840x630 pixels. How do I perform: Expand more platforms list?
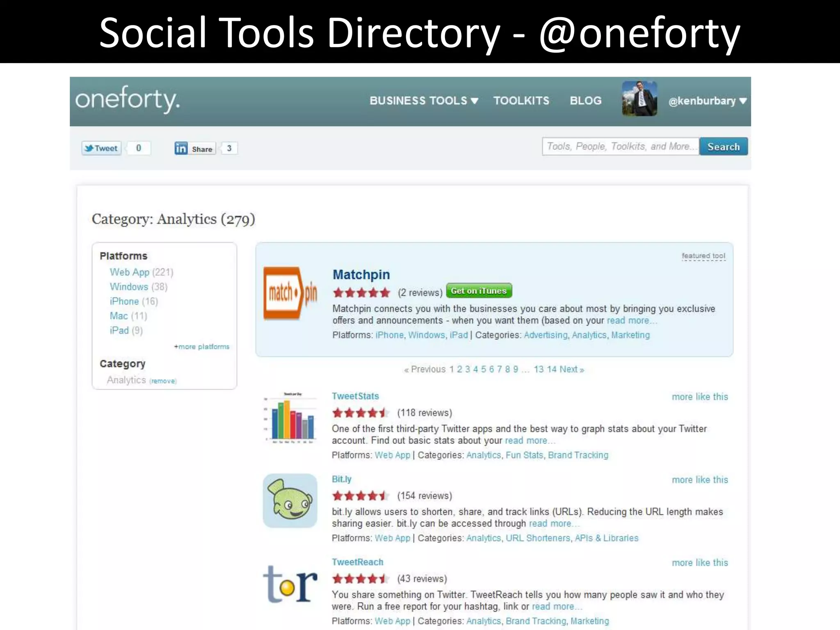pyautogui.click(x=202, y=347)
